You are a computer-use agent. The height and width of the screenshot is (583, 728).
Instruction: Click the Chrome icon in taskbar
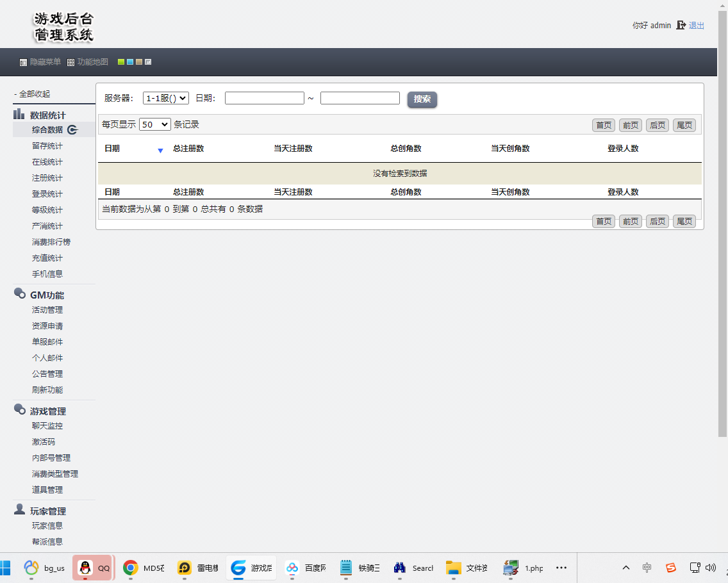[x=131, y=568]
